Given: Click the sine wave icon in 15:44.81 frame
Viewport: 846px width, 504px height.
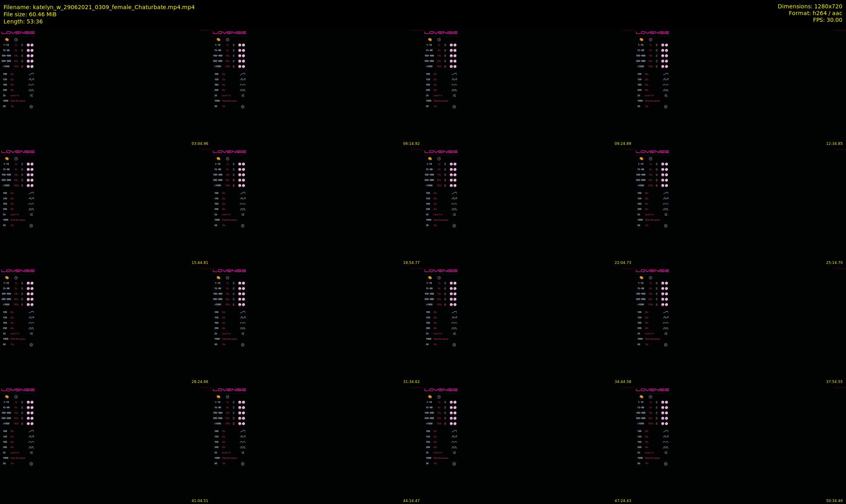Looking at the screenshot, I should [x=31, y=204].
